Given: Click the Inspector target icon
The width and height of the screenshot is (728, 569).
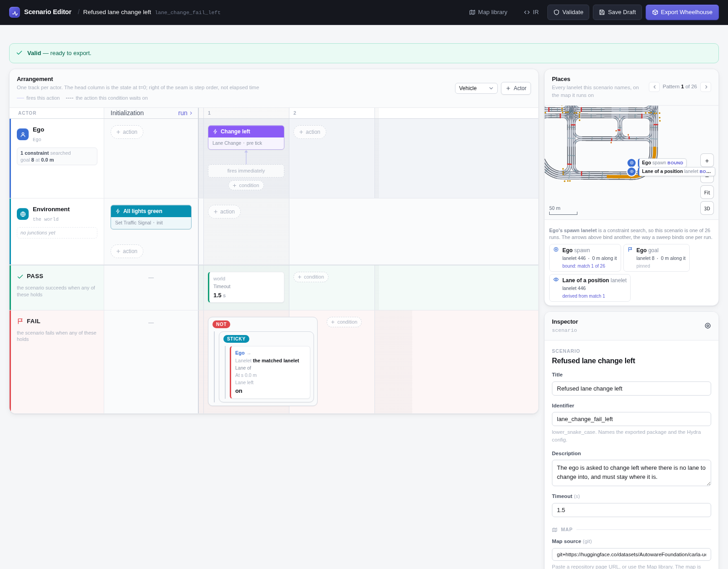Looking at the screenshot, I should click(x=708, y=325).
